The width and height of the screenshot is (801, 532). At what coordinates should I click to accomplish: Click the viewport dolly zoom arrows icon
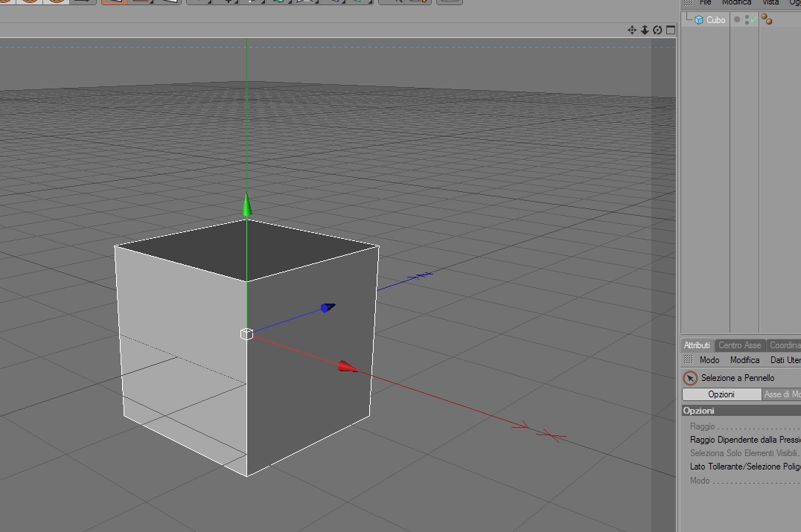[x=645, y=30]
